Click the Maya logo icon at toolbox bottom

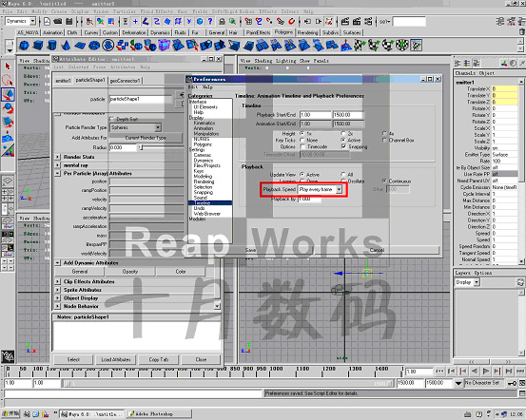click(x=8, y=356)
